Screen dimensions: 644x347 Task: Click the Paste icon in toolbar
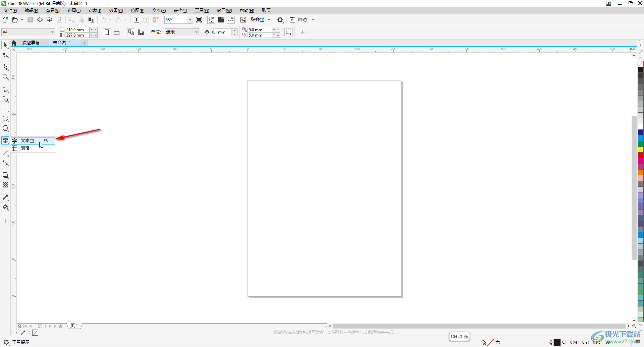point(91,20)
